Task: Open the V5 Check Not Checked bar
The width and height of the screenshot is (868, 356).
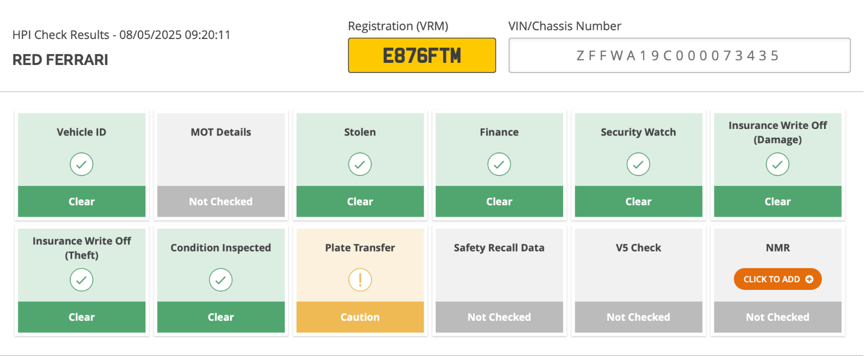Action: [639, 317]
